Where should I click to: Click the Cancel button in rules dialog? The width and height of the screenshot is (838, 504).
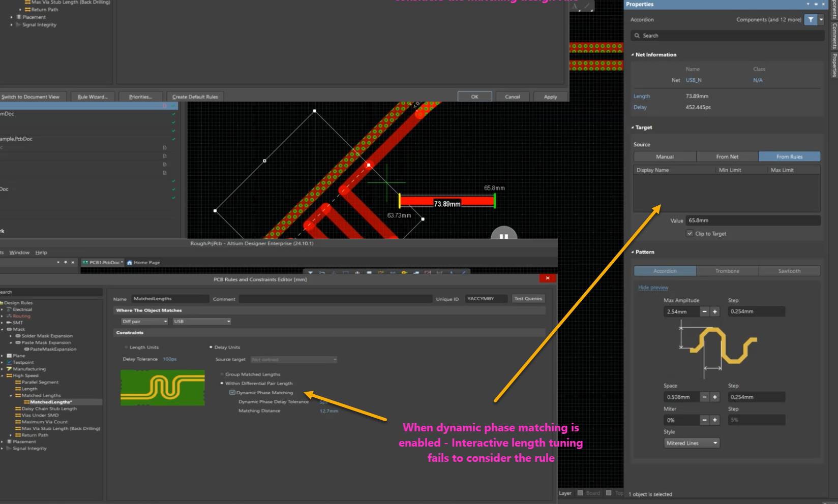click(512, 97)
